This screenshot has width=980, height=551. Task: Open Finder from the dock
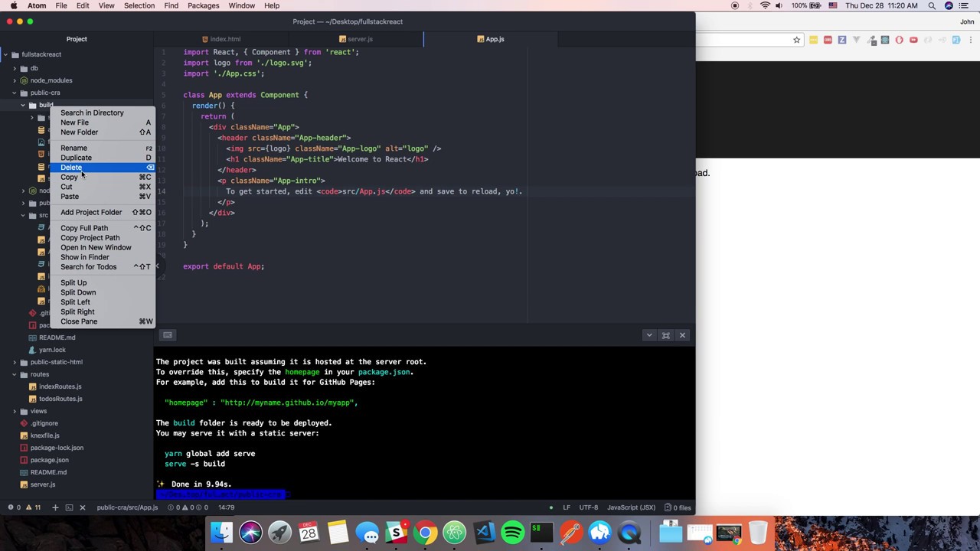[221, 533]
